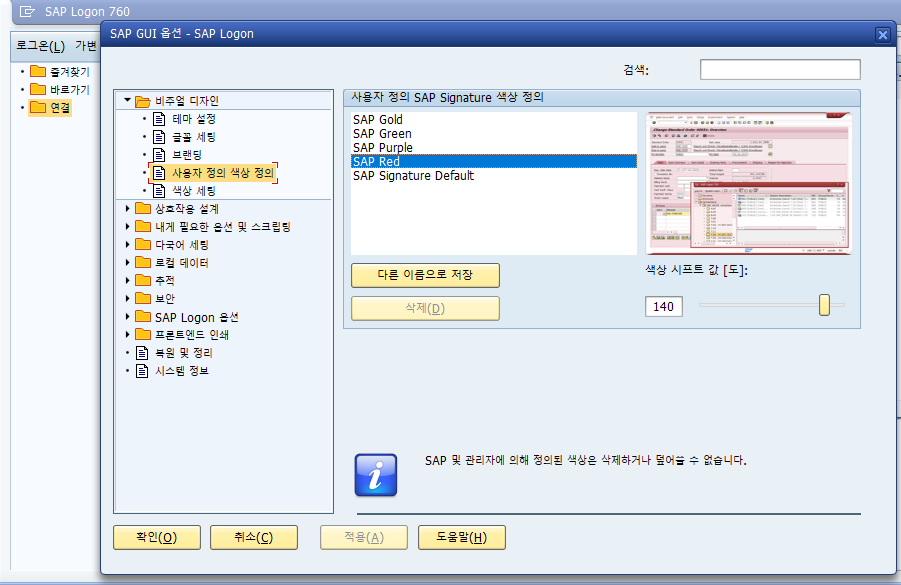The image size is (901, 585).
Task: Expand 내게 필요한 옵션 및 스크립팅 node
Action: (x=128, y=226)
